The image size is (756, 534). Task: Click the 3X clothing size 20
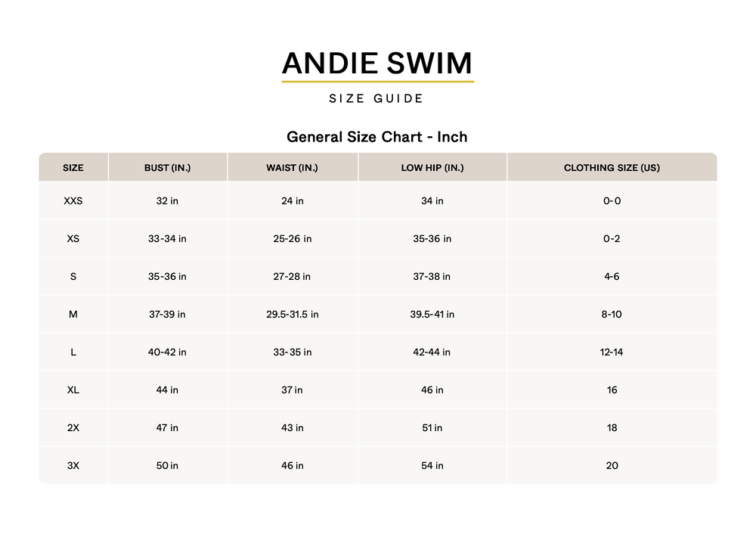[x=612, y=465]
